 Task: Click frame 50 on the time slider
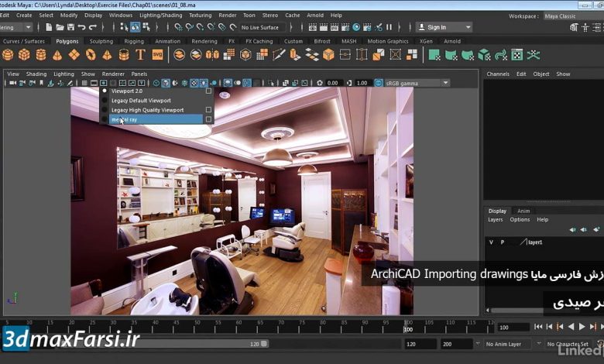click(x=197, y=326)
